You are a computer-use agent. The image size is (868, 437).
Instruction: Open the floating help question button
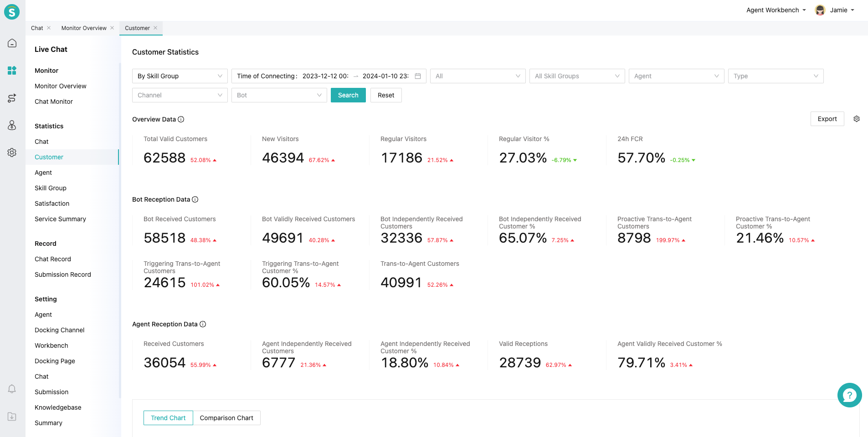[850, 395]
